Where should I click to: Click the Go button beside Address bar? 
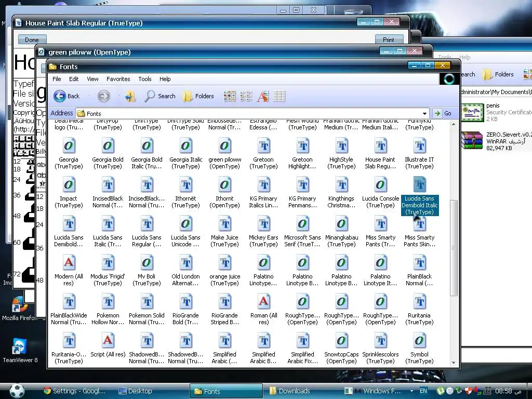point(443,113)
